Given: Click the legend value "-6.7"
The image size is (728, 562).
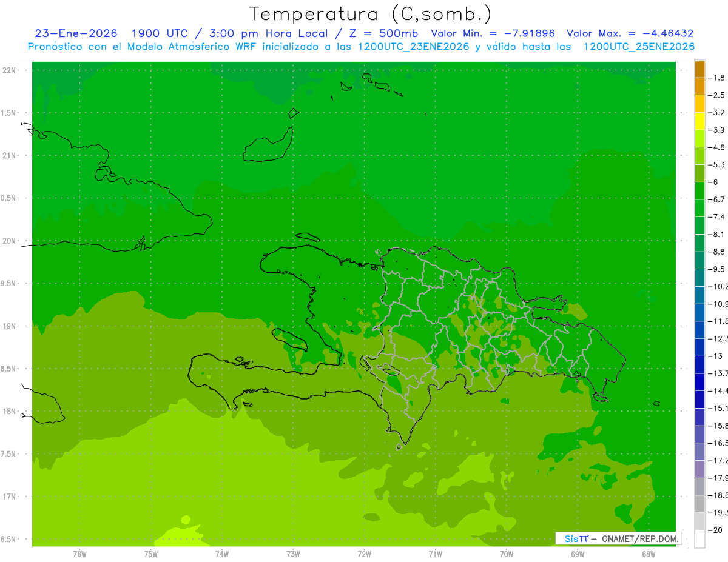Looking at the screenshot, I should point(717,199).
